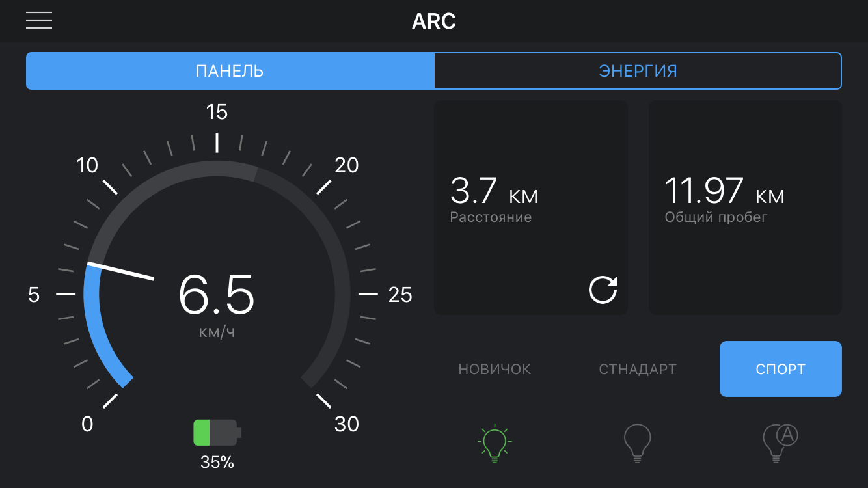The image size is (868, 488).
Task: Select the НОВИЧОК riding mode
Action: pos(495,370)
